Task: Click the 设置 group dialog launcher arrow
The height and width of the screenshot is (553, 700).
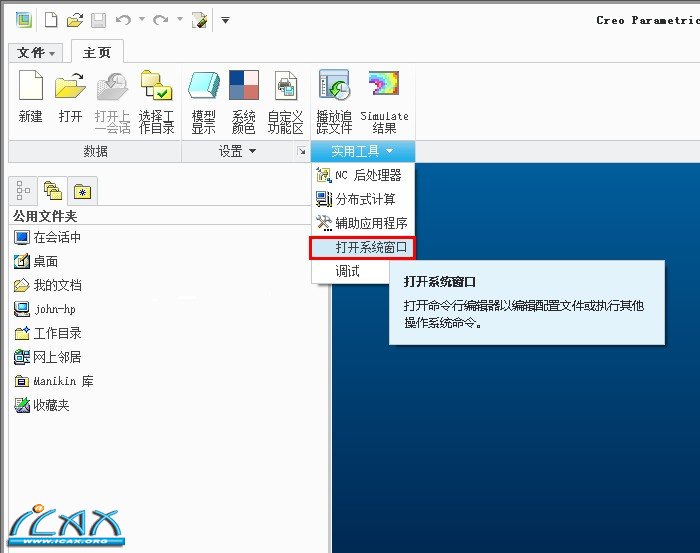Action: pos(302,151)
